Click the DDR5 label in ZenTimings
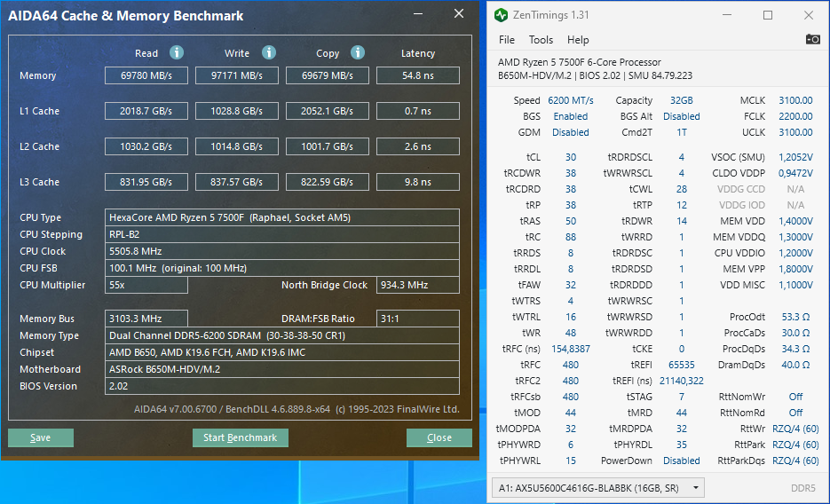The width and height of the screenshot is (830, 504). (803, 488)
